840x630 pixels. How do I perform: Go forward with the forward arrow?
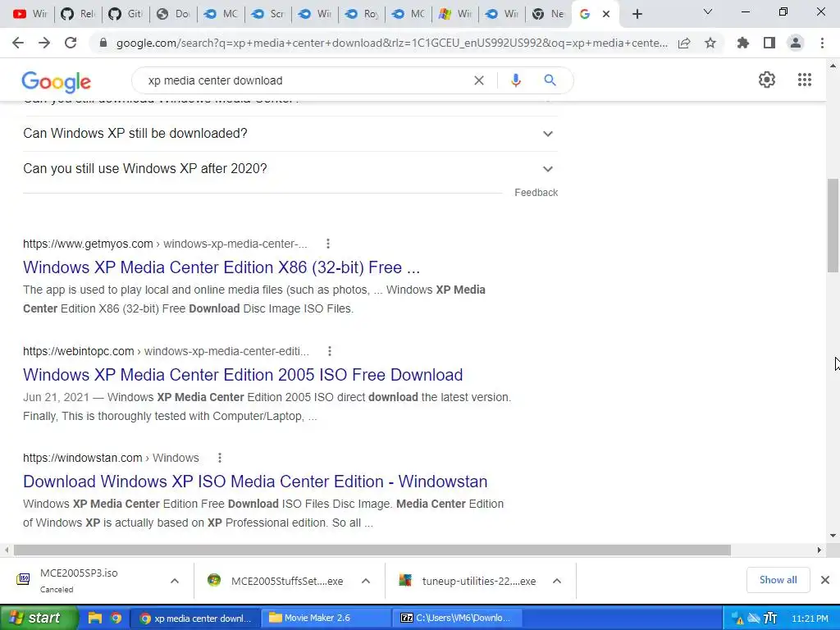(x=44, y=43)
